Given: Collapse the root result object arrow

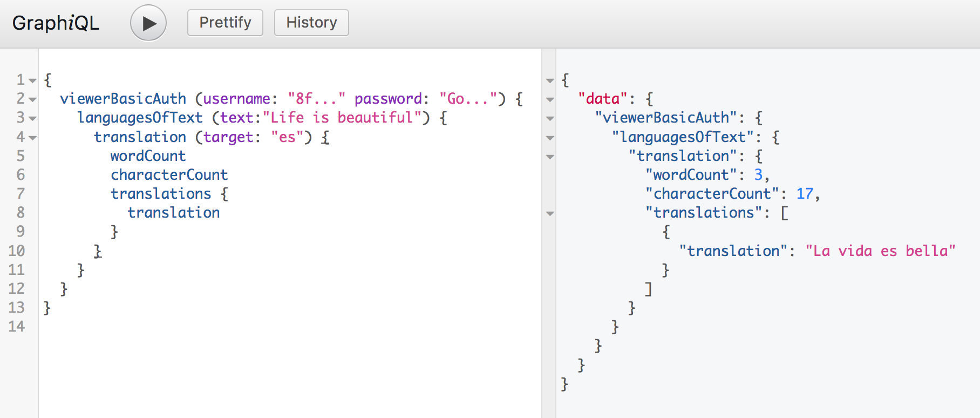Looking at the screenshot, I should pos(550,80).
